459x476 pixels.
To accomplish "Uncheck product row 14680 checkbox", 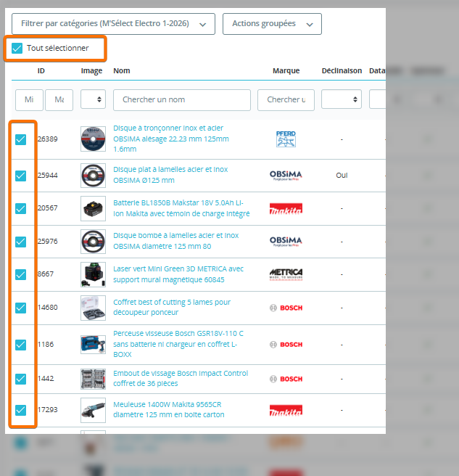I will pos(20,308).
